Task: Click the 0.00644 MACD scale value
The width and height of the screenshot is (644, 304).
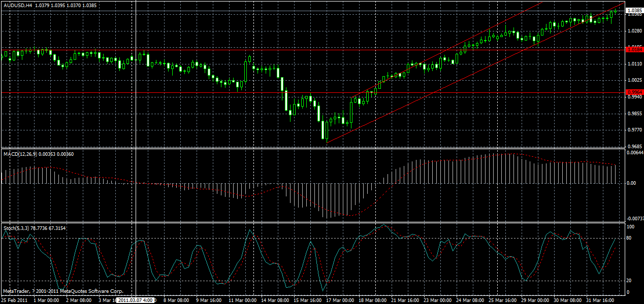Action: pos(634,153)
